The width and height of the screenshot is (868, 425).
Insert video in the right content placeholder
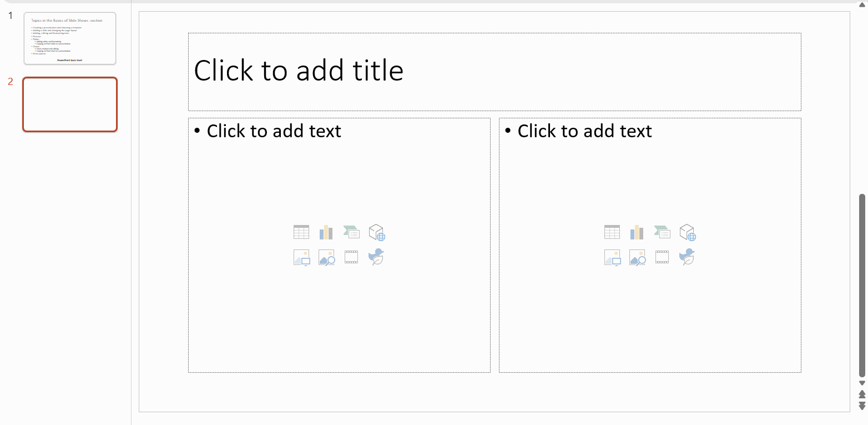click(x=662, y=257)
